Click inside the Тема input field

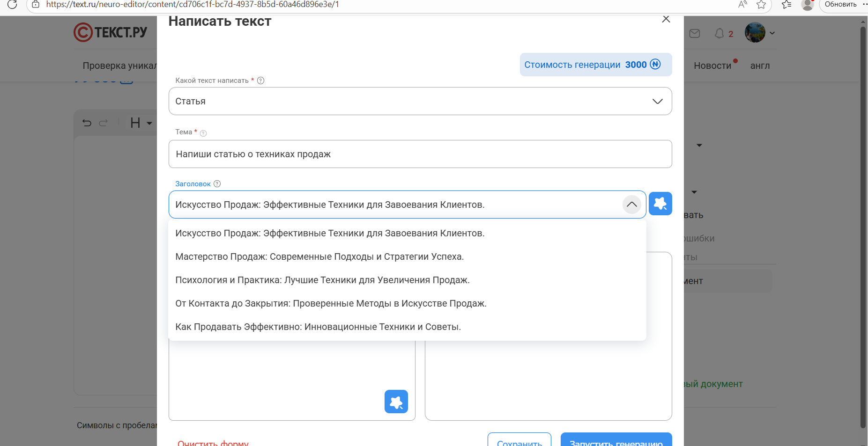[420, 154]
